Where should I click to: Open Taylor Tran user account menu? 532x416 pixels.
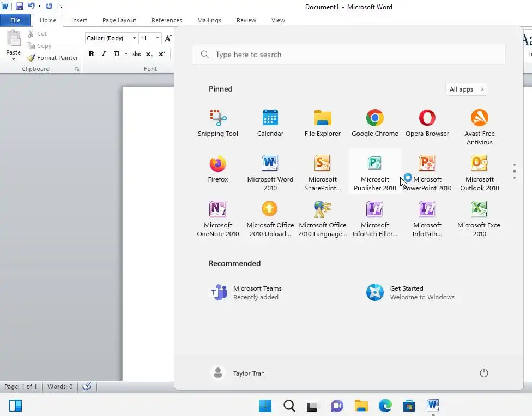pos(238,373)
